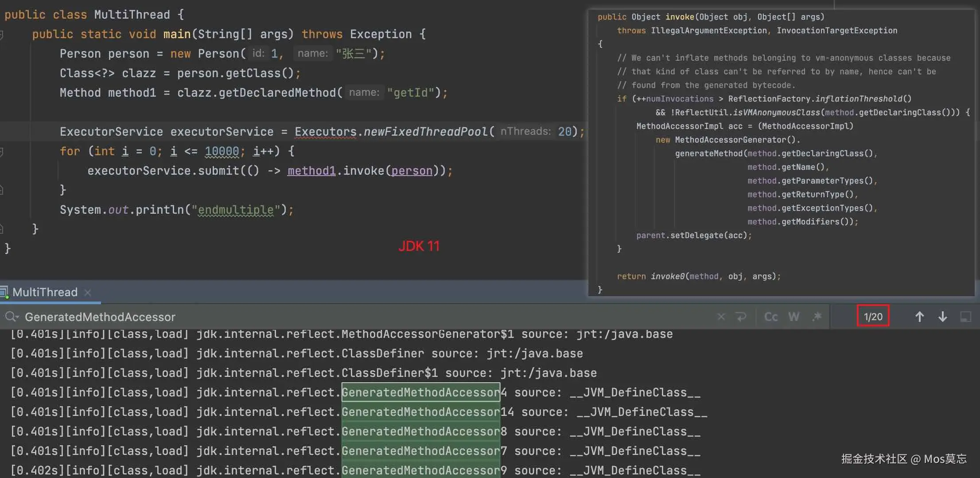Click parent.setDelegate(acc) line in popup
980x478 pixels.
(x=694, y=235)
